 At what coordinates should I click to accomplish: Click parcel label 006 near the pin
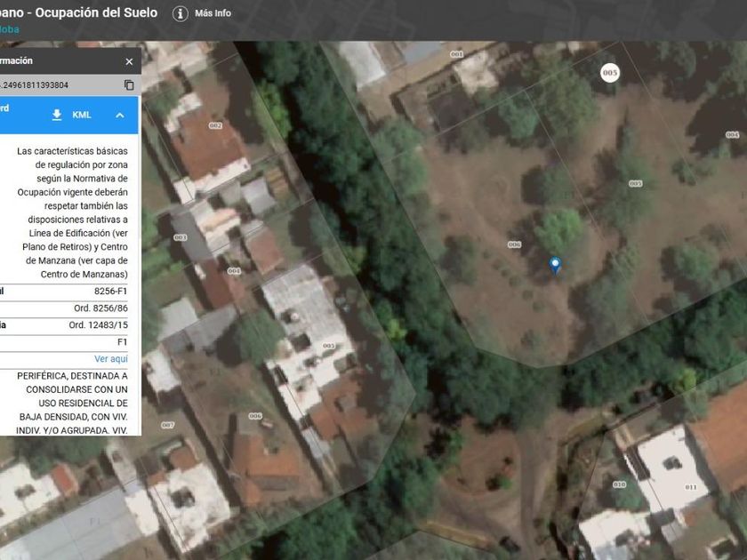[x=515, y=244]
